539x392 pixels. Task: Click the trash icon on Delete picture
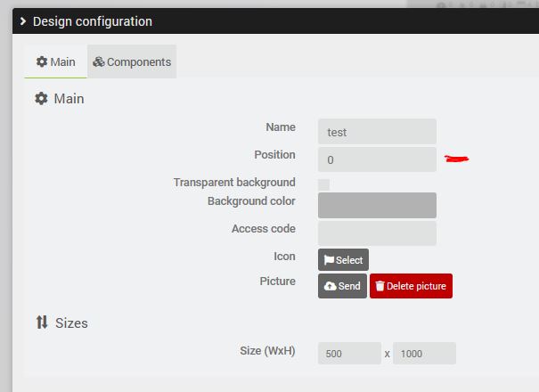pos(380,286)
